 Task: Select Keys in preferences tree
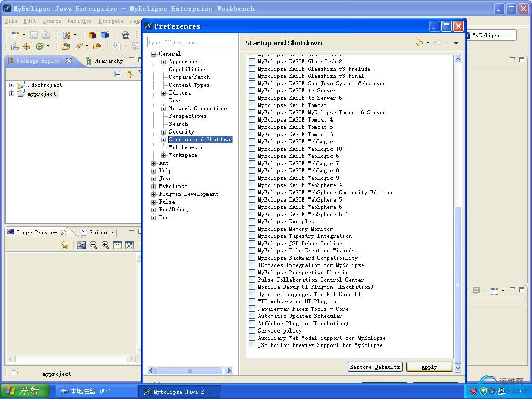point(175,100)
